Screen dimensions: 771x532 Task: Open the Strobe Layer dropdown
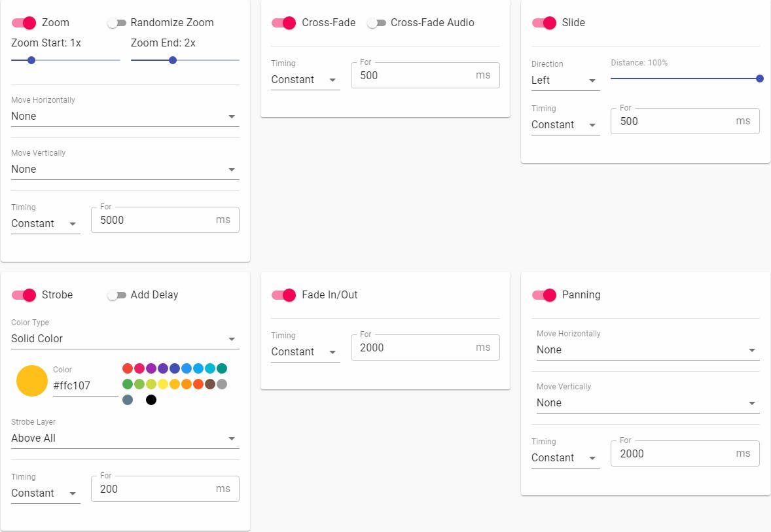pos(124,438)
